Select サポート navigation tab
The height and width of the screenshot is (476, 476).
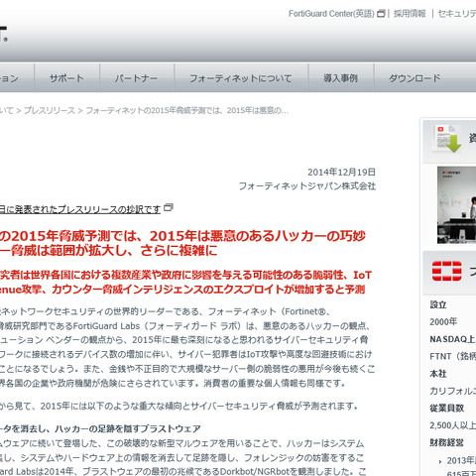(x=66, y=78)
